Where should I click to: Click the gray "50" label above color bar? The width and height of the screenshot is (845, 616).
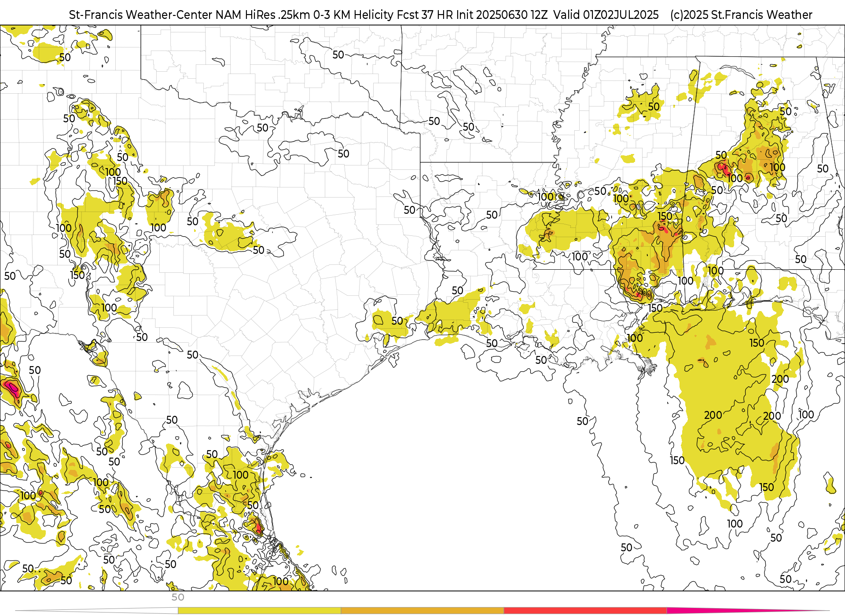[x=178, y=598]
